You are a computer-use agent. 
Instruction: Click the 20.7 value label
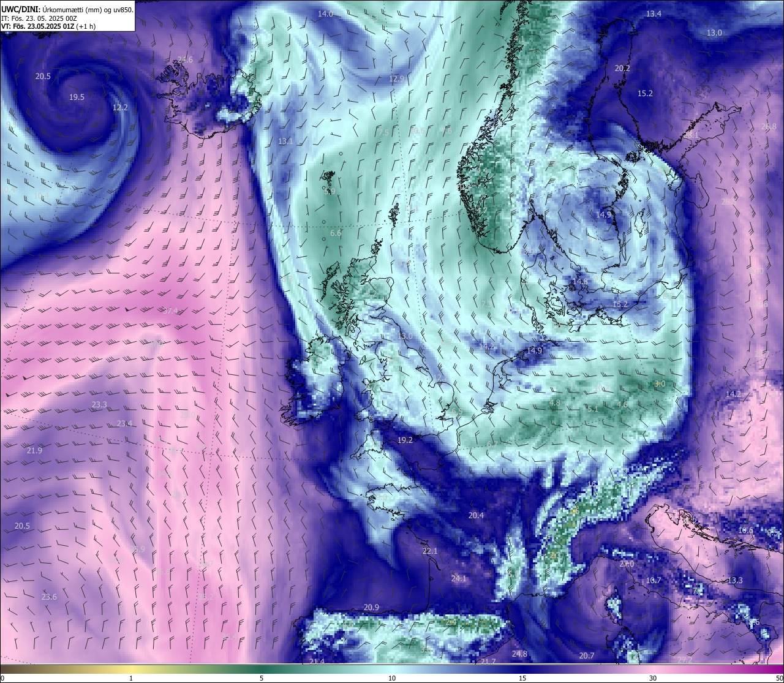(587, 656)
